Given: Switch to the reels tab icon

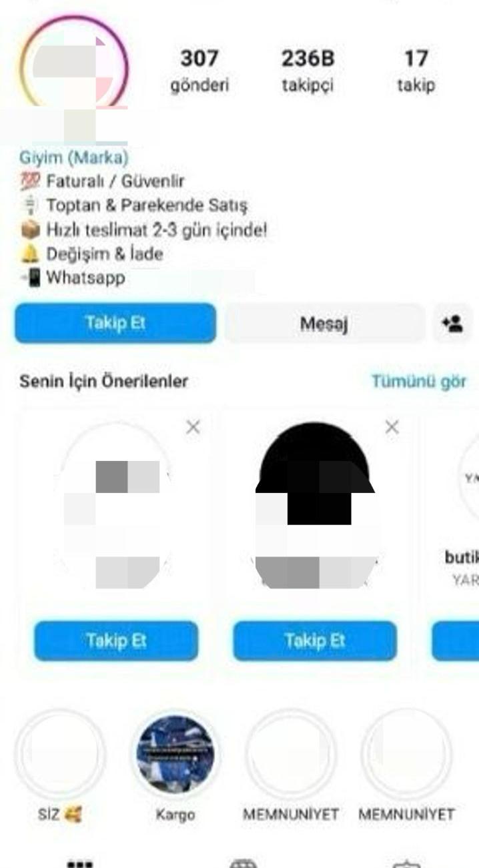Looking at the screenshot, I should tap(243, 863).
